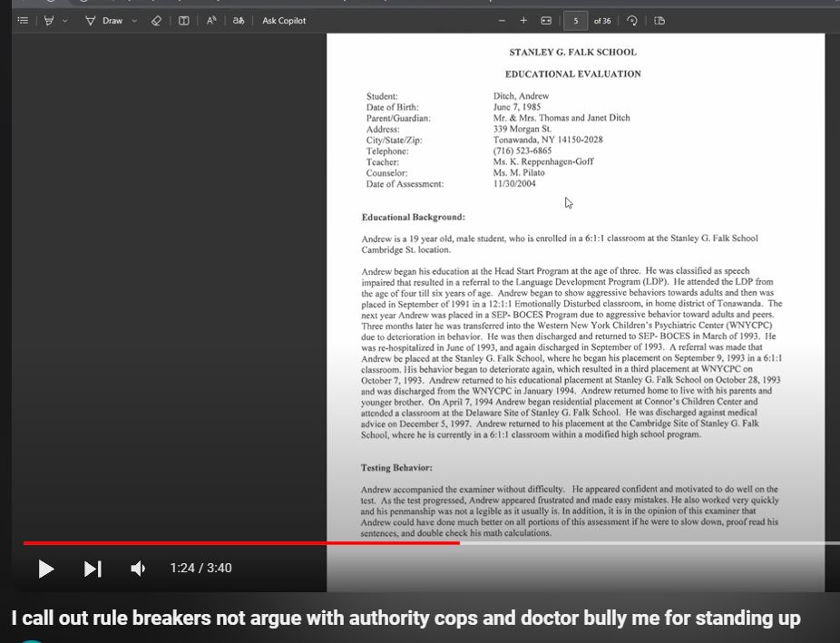Activate the Read aloud icon
This screenshot has height=643, width=840.
(x=211, y=20)
